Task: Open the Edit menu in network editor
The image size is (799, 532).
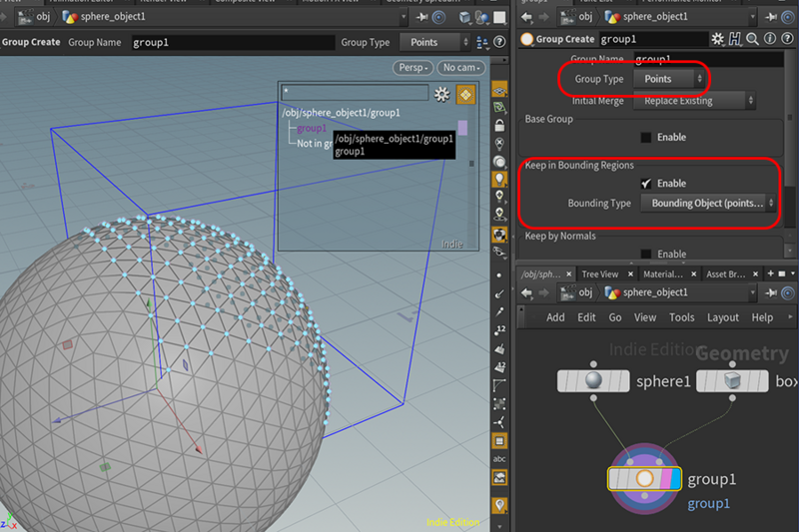Action: click(x=586, y=317)
